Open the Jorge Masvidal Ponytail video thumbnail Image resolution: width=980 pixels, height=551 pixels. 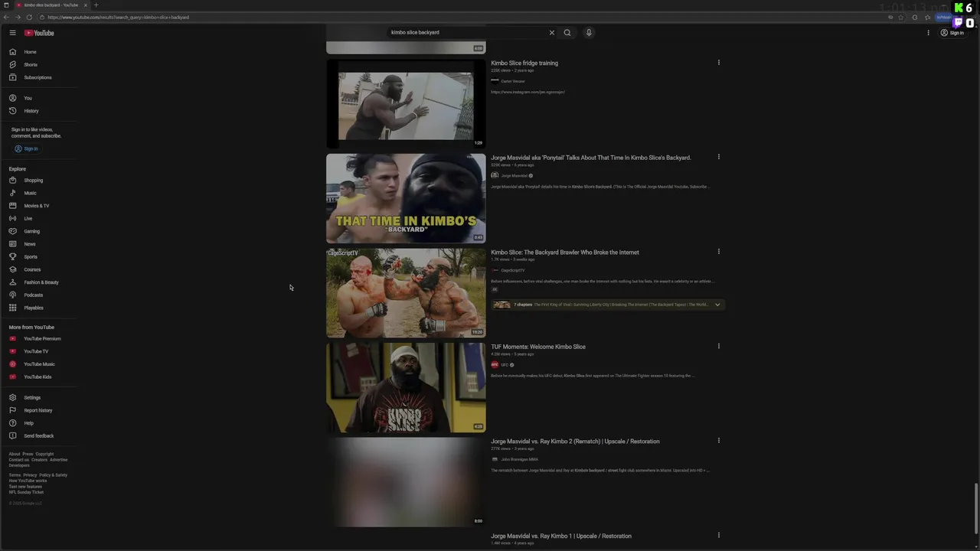tap(406, 198)
